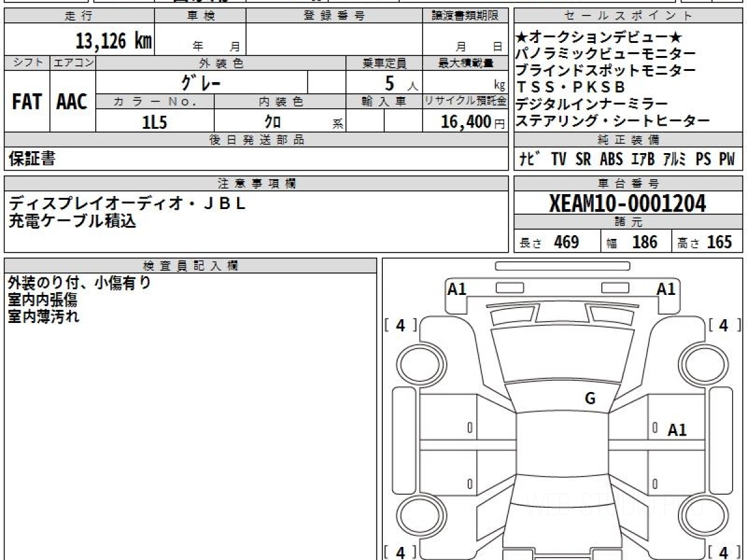The height and width of the screenshot is (560, 747).
Task: Click the 充電ケーブル積込 note
Action: point(72,220)
